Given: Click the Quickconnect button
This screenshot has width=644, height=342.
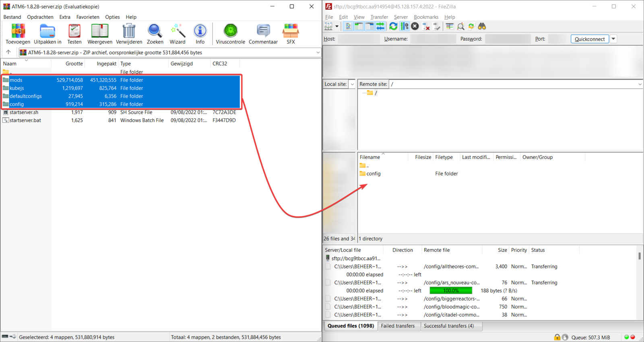Looking at the screenshot, I should click(x=590, y=39).
